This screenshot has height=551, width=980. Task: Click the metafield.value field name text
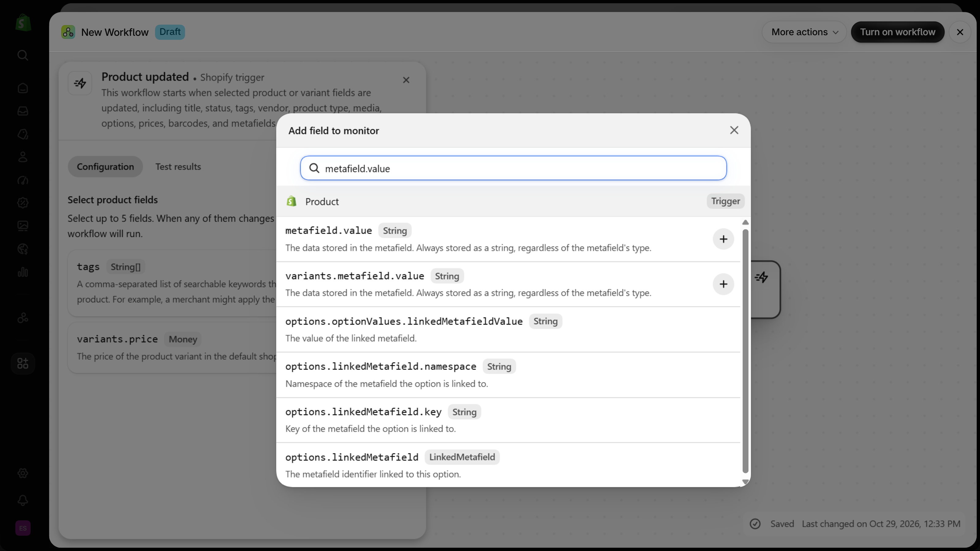click(329, 231)
